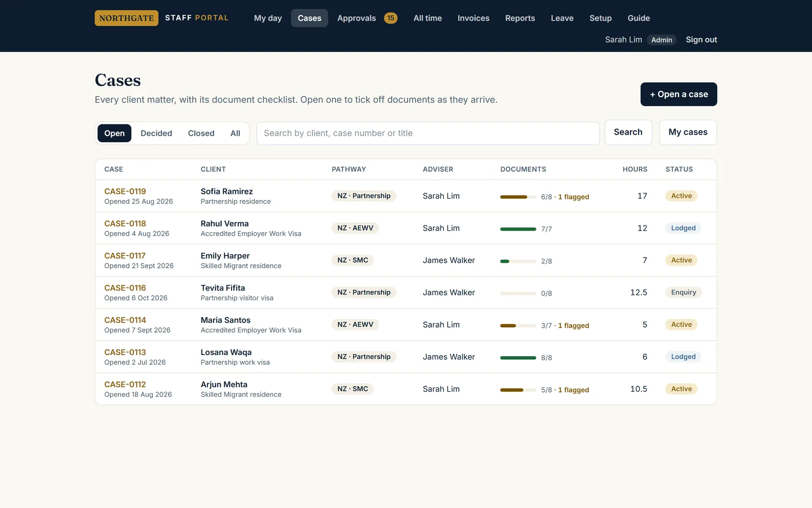Navigate to Invoices
Screen dimensions: 812x508
pos(473,18)
